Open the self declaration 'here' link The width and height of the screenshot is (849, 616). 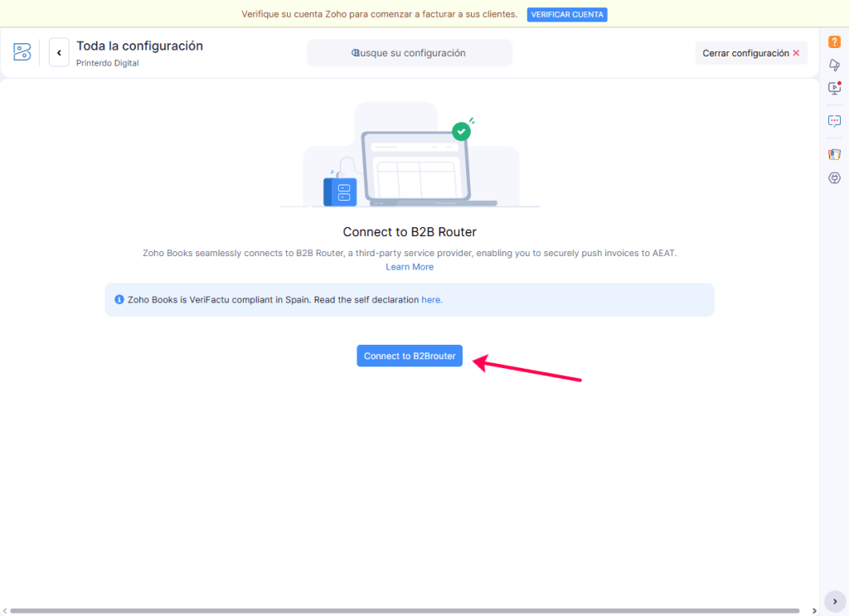(431, 299)
